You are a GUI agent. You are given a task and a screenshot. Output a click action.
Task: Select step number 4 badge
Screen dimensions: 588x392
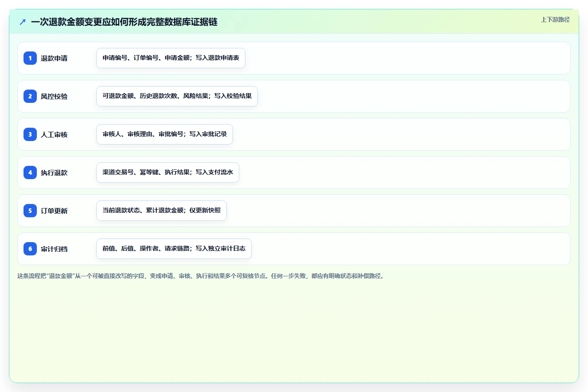[x=30, y=172]
